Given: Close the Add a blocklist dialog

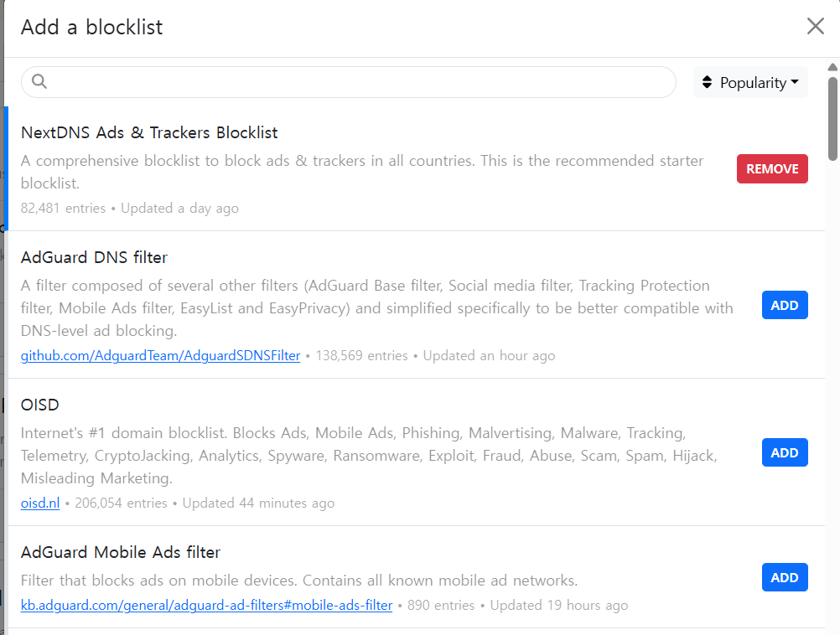Looking at the screenshot, I should click(816, 26).
